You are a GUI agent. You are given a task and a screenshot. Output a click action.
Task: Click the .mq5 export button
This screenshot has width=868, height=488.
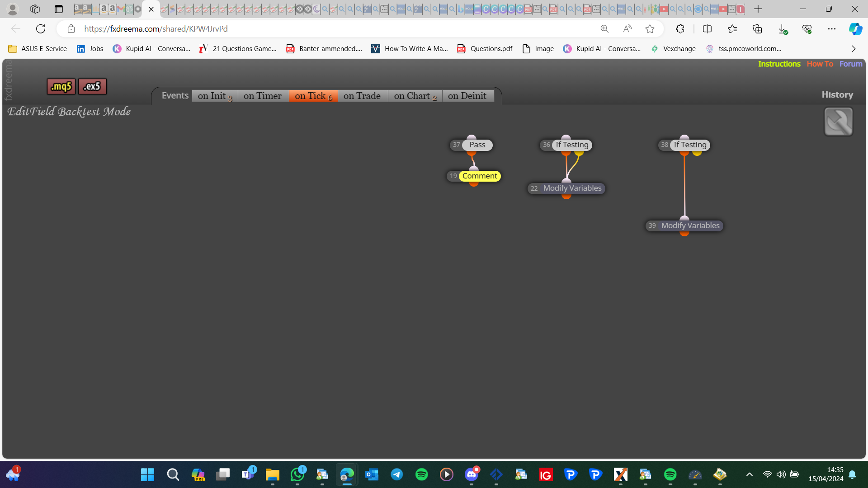(61, 86)
